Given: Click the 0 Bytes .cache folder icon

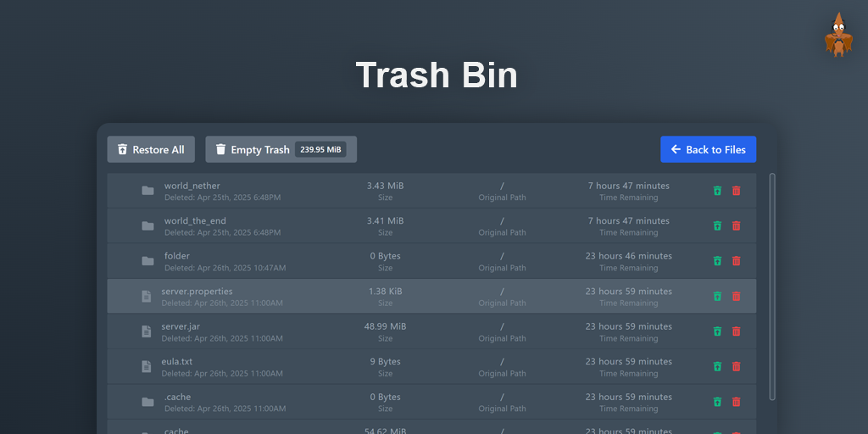Looking at the screenshot, I should (147, 402).
